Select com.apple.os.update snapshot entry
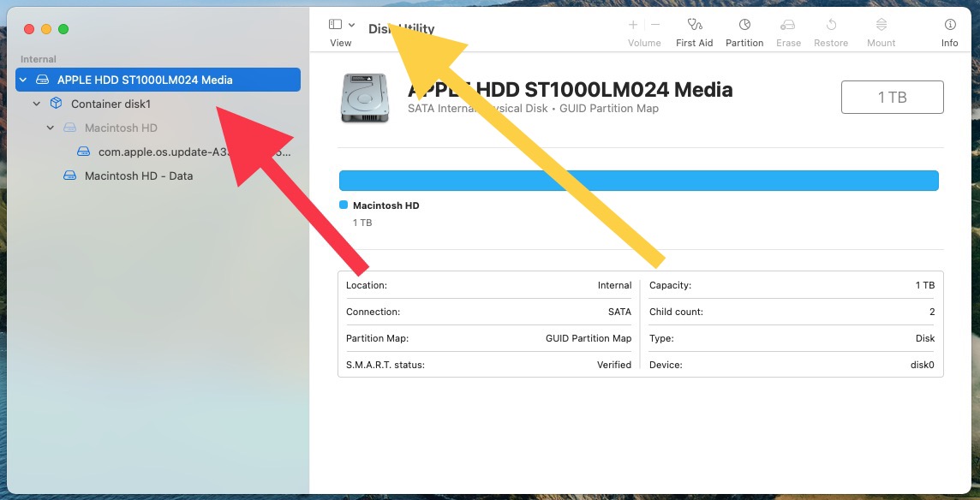This screenshot has width=980, height=500. pos(194,152)
